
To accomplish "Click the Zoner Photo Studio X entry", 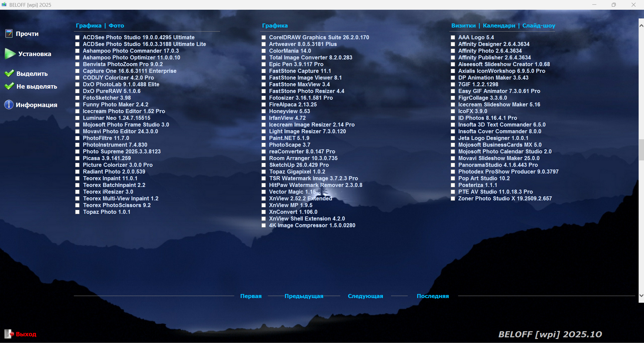I will coord(505,199).
